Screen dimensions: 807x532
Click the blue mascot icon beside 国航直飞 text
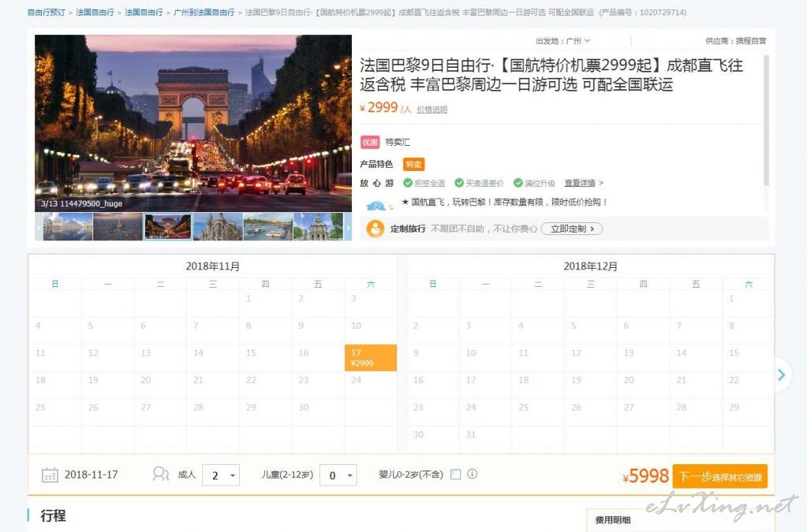(378, 205)
